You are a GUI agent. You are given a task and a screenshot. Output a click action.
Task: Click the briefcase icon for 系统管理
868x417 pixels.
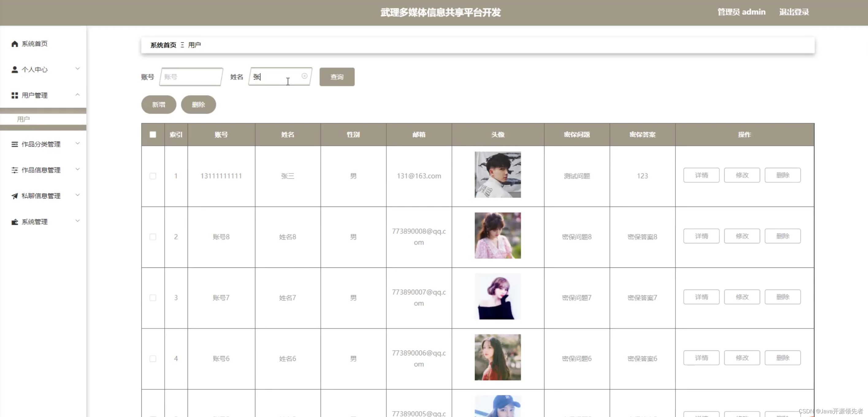[14, 222]
